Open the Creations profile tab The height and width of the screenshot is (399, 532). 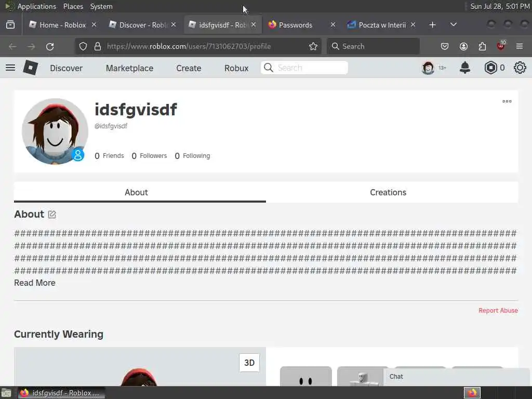(392, 192)
